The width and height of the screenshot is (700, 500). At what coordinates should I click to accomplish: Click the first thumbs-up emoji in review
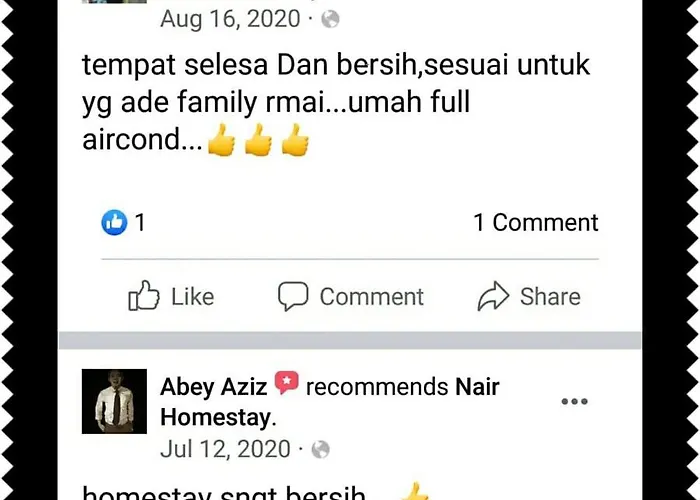(222, 139)
